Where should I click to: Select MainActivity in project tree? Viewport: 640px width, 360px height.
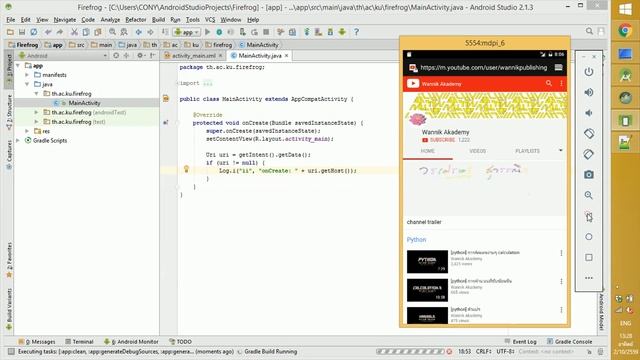point(84,103)
